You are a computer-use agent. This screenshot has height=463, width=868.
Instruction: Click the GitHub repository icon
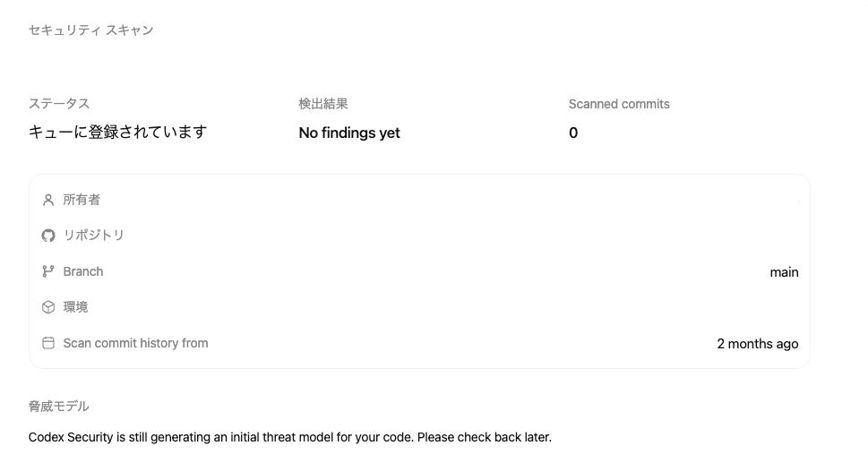(x=48, y=236)
